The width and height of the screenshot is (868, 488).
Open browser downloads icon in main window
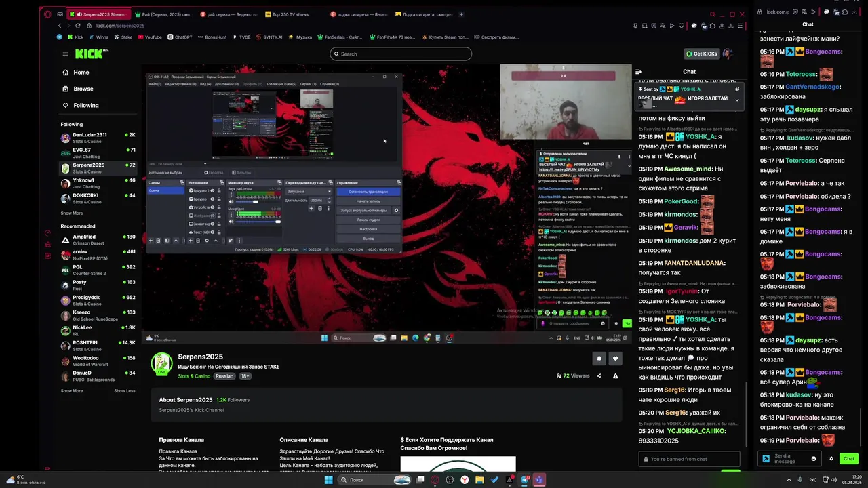tap(732, 26)
